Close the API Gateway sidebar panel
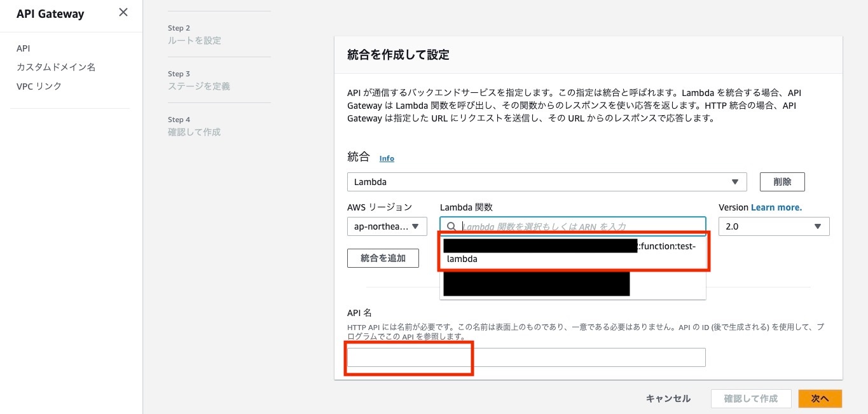 click(123, 13)
